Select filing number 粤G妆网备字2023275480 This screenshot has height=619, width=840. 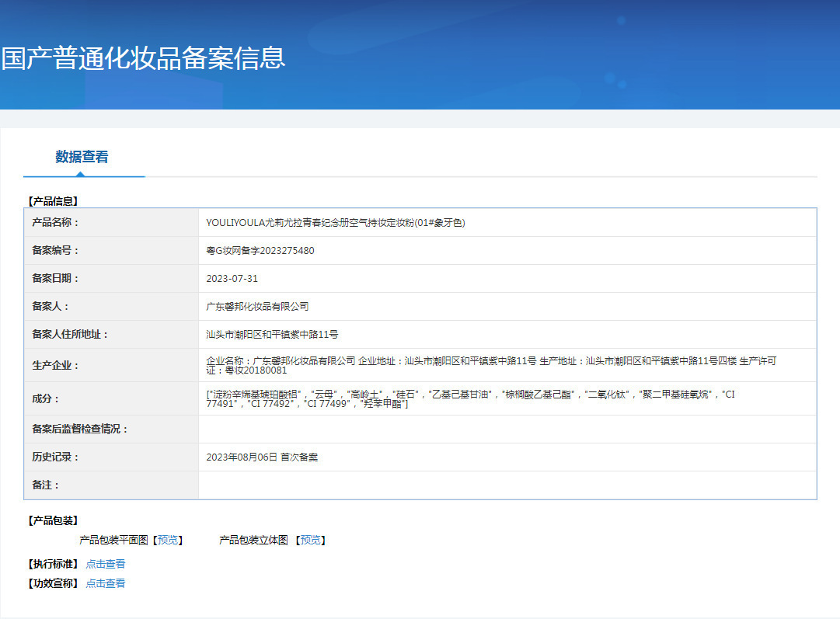click(260, 251)
